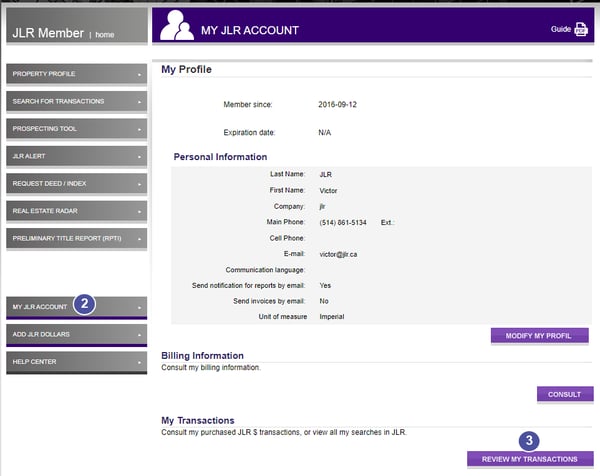600x476 pixels.
Task: Click the Personal Information heading
Action: [x=220, y=157]
